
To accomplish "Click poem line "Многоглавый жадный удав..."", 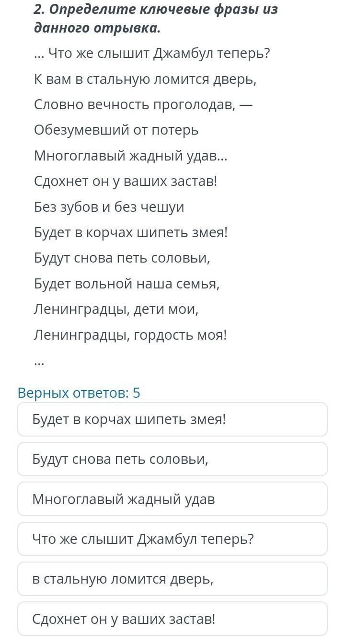I will coord(130,156).
